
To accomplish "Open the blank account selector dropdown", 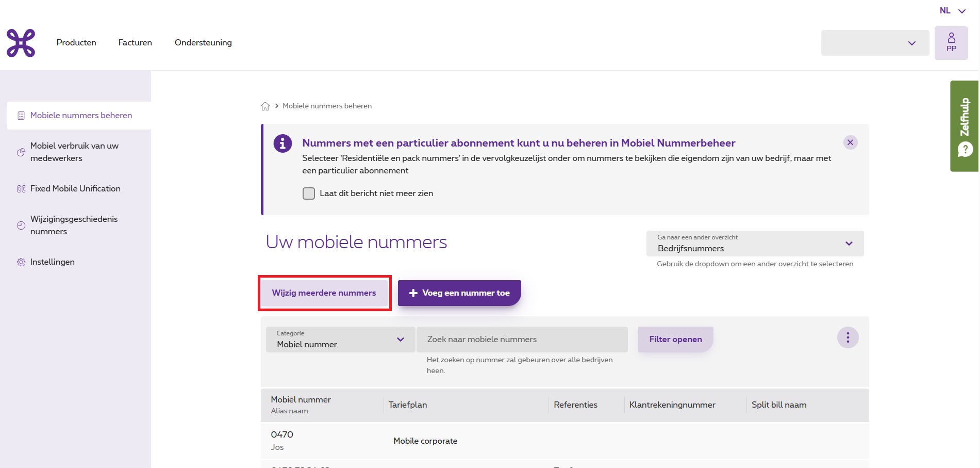I will 874,43.
